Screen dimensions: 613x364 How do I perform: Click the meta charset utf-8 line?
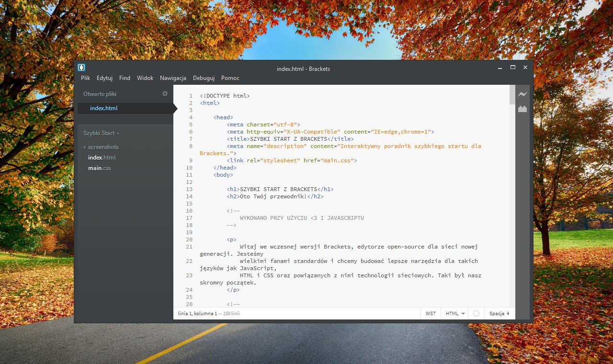[x=263, y=125]
